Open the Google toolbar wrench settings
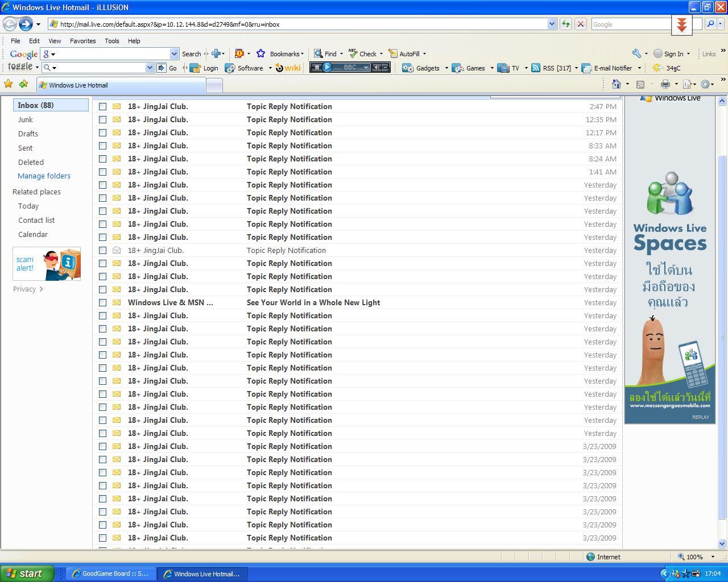The width and height of the screenshot is (728, 582). point(636,53)
